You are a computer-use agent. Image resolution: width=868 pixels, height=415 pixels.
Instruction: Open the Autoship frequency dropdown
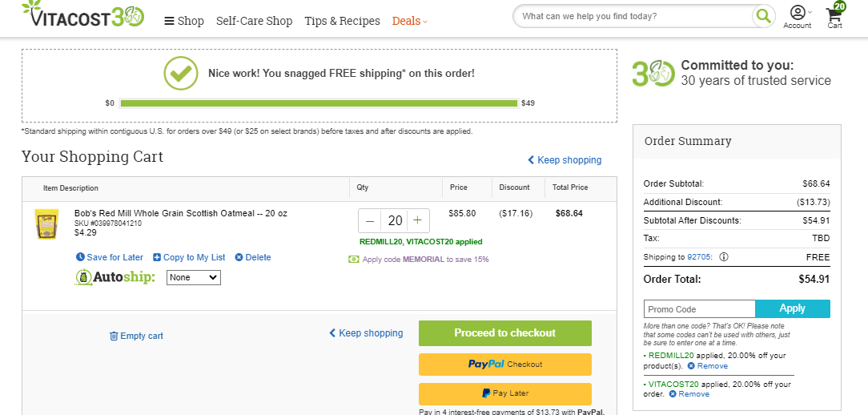pos(194,277)
